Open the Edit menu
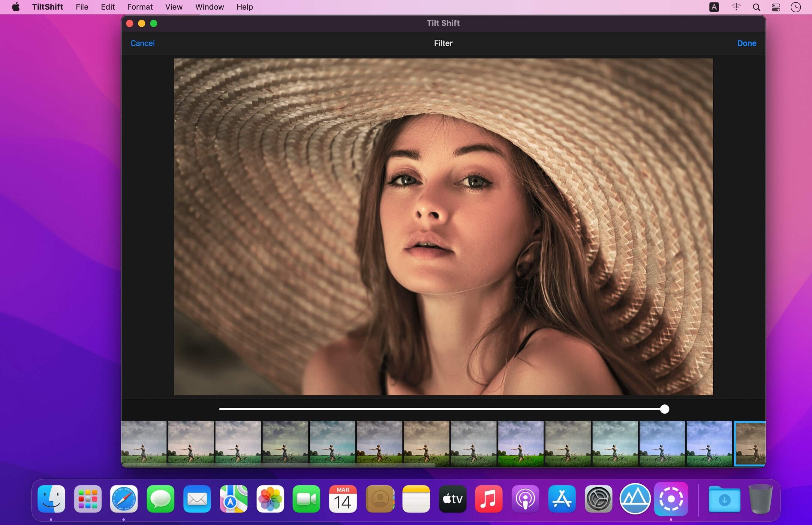Screen dimensions: 812x525 tap(108, 7)
